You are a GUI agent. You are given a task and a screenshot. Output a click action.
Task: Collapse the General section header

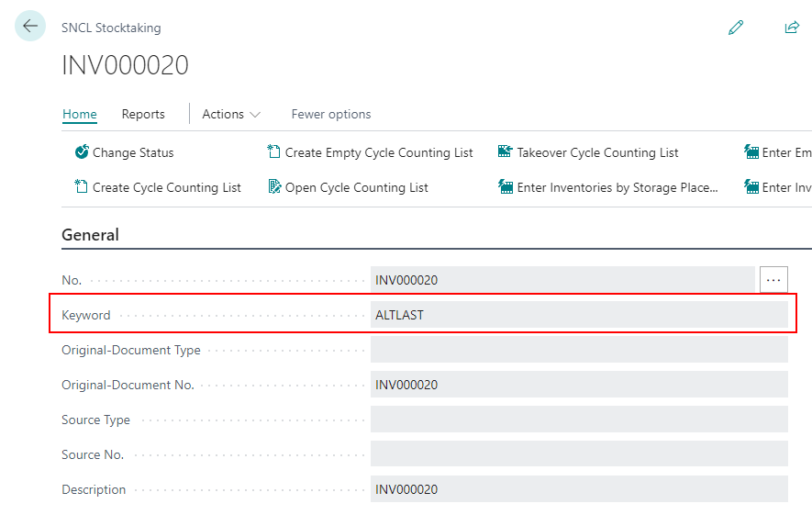pos(90,235)
